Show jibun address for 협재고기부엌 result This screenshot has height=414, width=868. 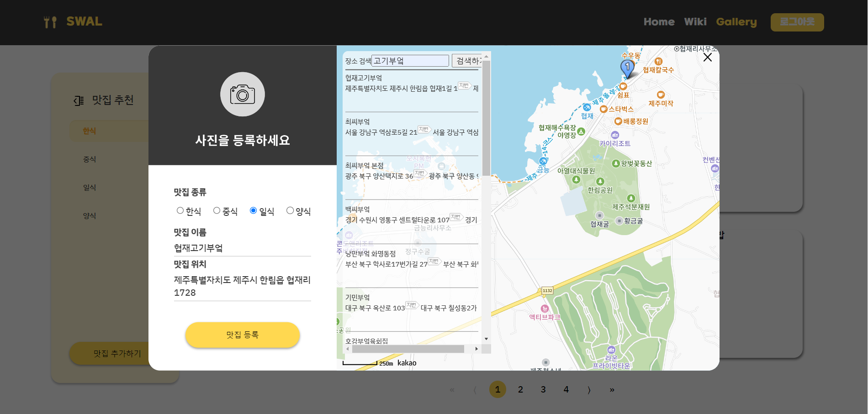[464, 86]
